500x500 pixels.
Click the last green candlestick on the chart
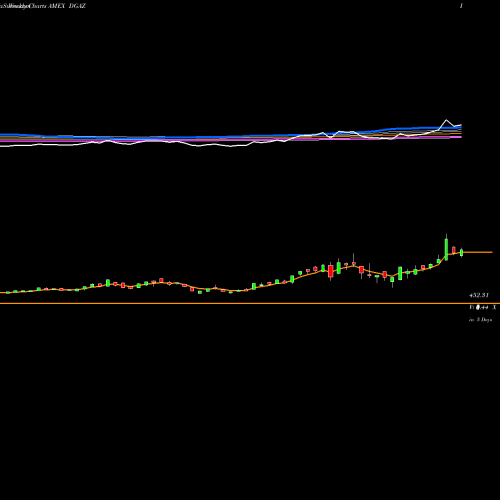(x=461, y=252)
